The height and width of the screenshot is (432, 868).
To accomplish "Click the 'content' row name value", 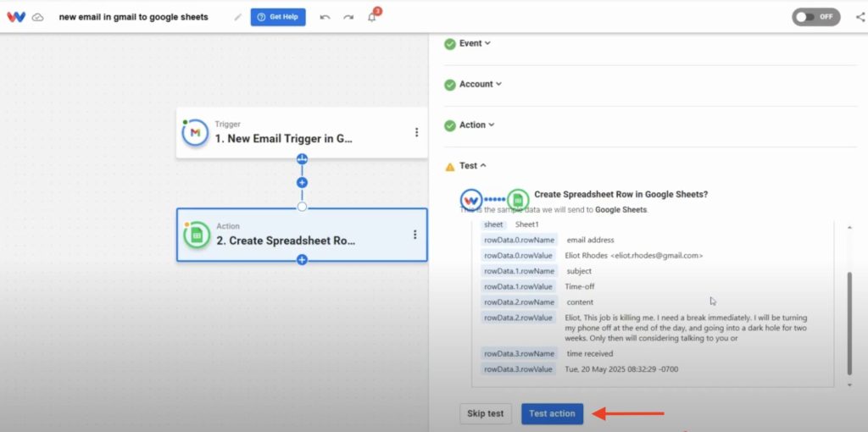I will pyautogui.click(x=580, y=302).
